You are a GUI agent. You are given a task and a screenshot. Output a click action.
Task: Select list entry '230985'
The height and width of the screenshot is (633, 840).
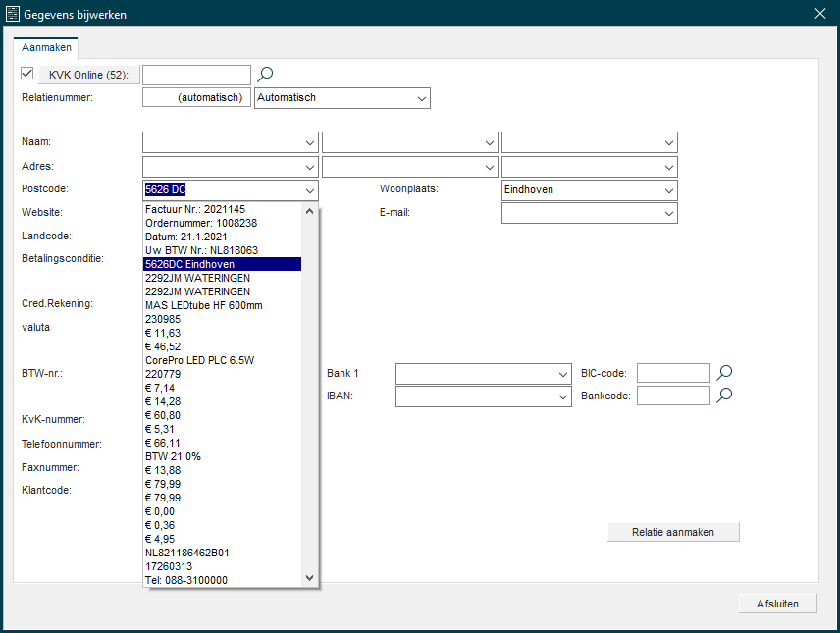click(x=223, y=319)
